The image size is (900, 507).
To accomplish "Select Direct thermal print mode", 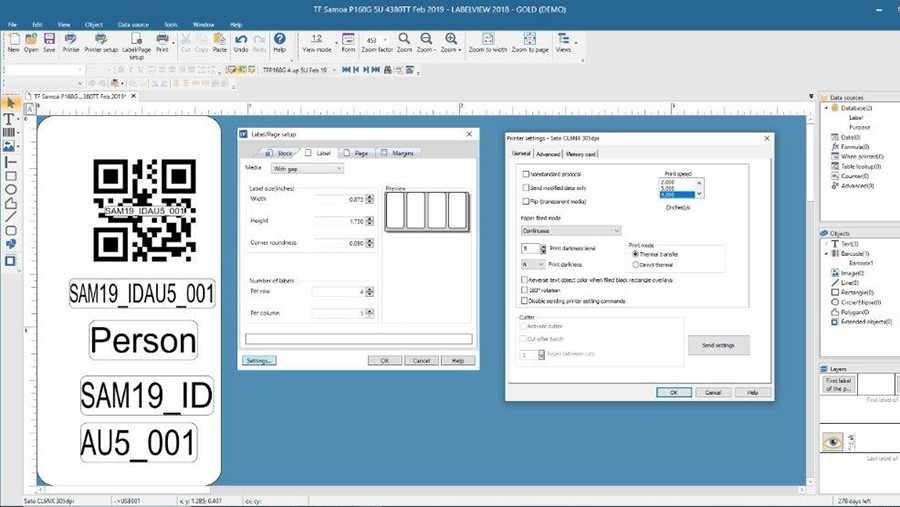I will coord(635,265).
